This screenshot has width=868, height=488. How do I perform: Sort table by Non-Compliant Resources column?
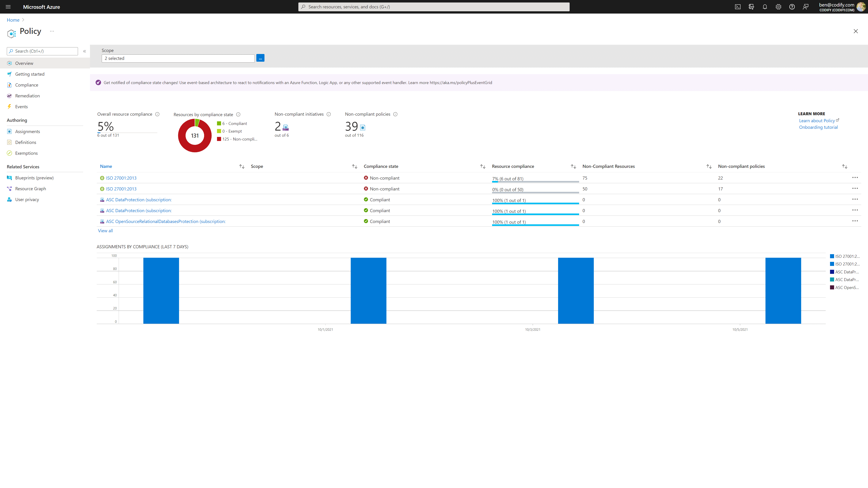[x=709, y=166]
